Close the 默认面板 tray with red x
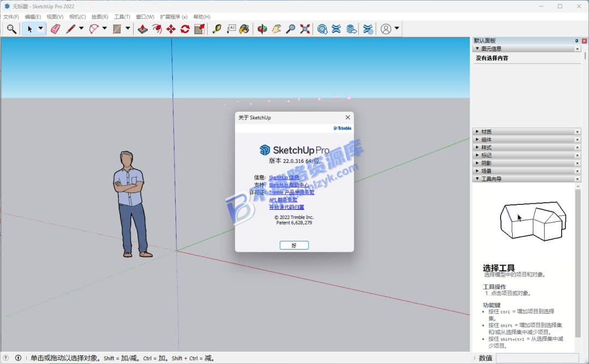The image size is (589, 364). pos(584,40)
